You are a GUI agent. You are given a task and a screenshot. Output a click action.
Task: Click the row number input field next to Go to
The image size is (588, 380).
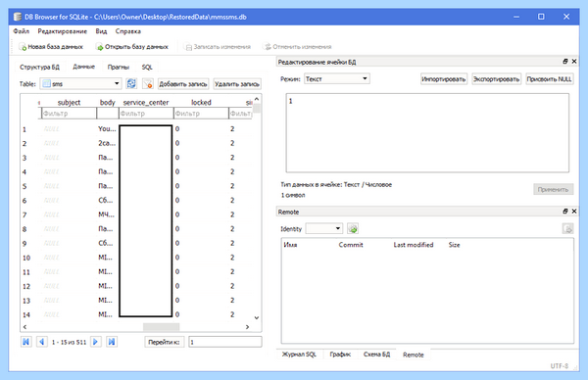coord(225,342)
